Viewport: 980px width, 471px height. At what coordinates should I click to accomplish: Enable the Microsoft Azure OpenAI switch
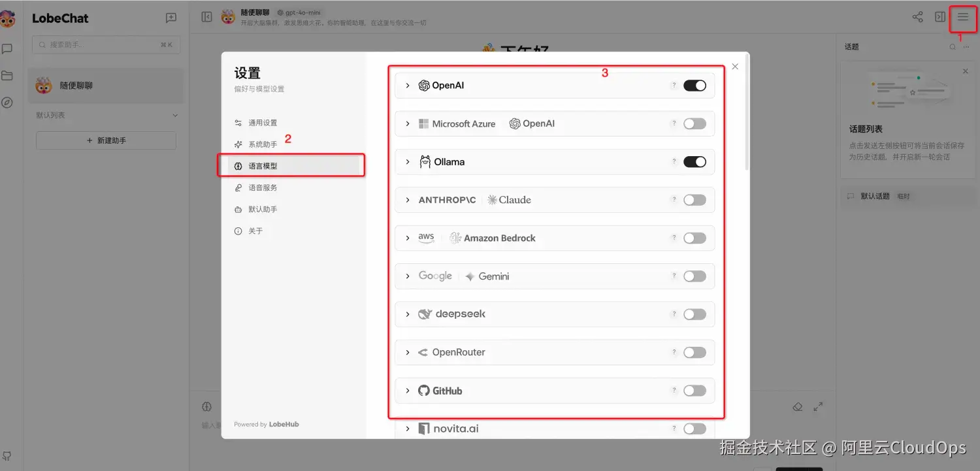point(694,123)
